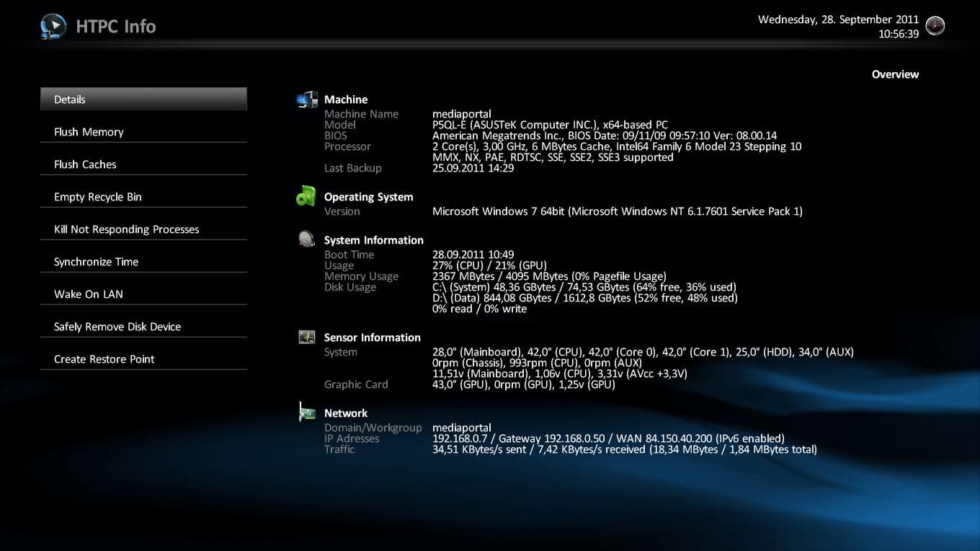Screen dimensions: 980x551
Task: Click the 2 Core(s), 3,00 GHz line
Action: pyautogui.click(x=617, y=146)
